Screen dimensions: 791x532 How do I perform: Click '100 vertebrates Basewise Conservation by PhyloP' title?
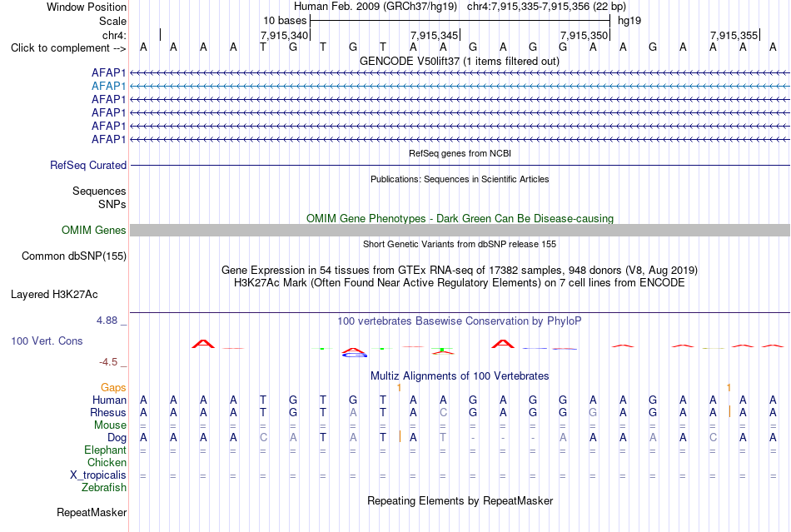[x=460, y=321]
